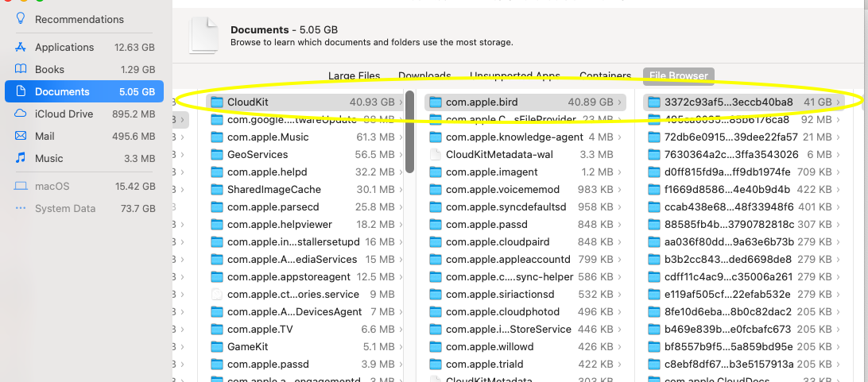Viewport: 868px width, 382px height.
Task: Select ccab438e68...48f33948f6 row
Action: 743,206
